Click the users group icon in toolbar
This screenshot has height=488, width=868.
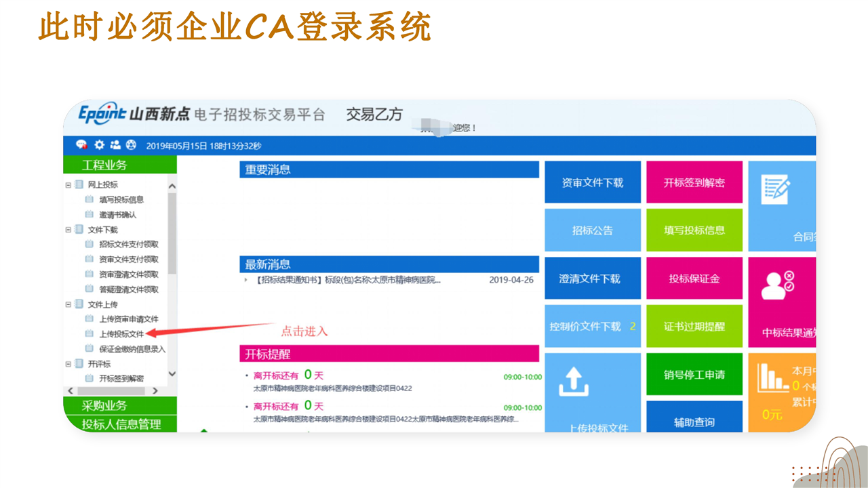coord(115,145)
